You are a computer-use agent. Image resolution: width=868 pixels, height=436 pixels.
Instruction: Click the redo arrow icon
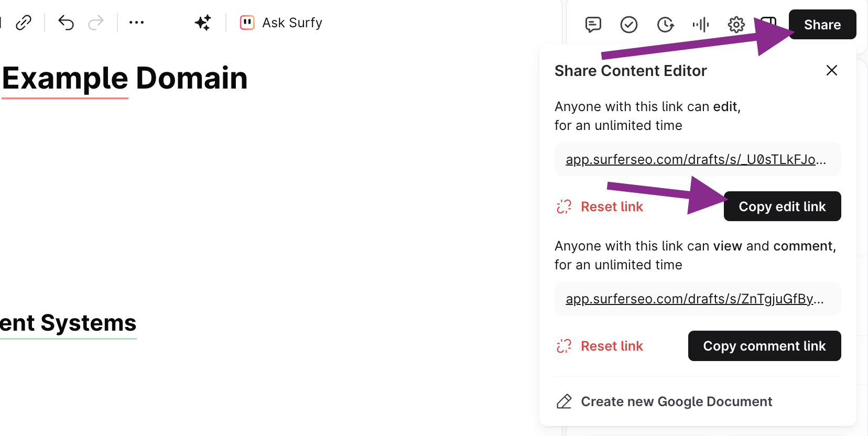tap(96, 23)
